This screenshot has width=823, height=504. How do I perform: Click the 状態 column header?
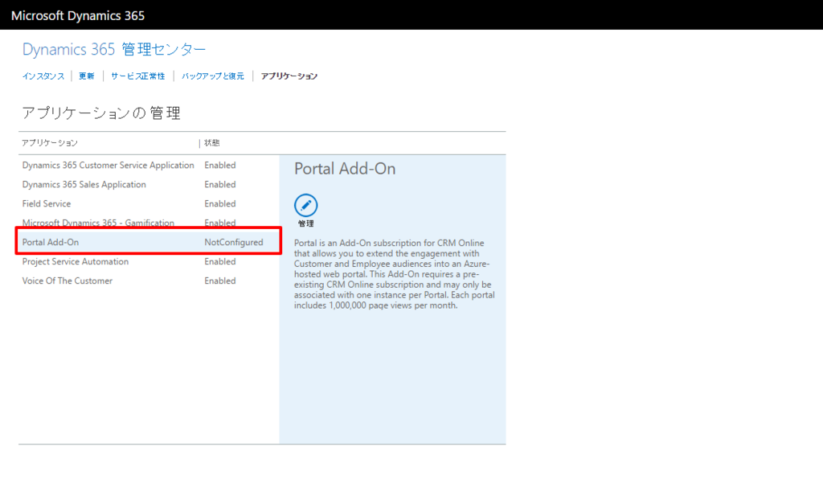[x=212, y=143]
